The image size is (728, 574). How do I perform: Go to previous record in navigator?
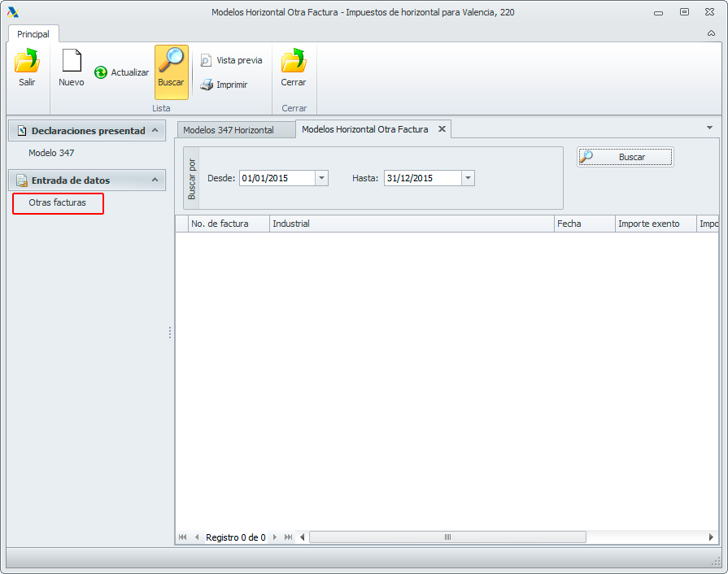pyautogui.click(x=197, y=537)
